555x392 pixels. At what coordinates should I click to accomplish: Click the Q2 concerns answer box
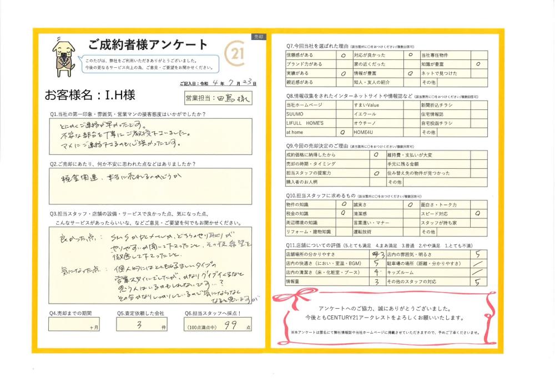tap(150, 186)
